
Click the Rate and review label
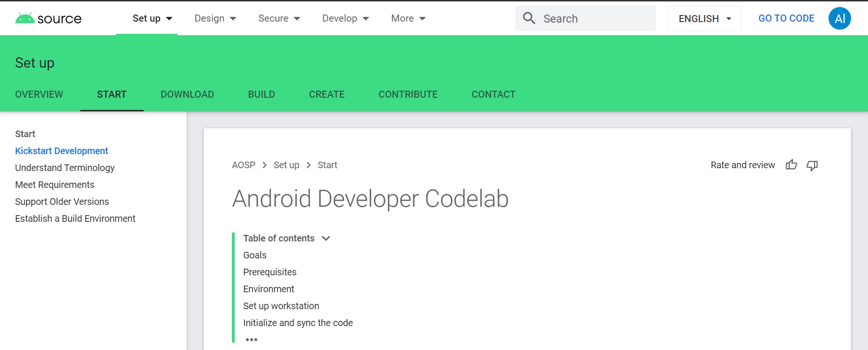743,165
